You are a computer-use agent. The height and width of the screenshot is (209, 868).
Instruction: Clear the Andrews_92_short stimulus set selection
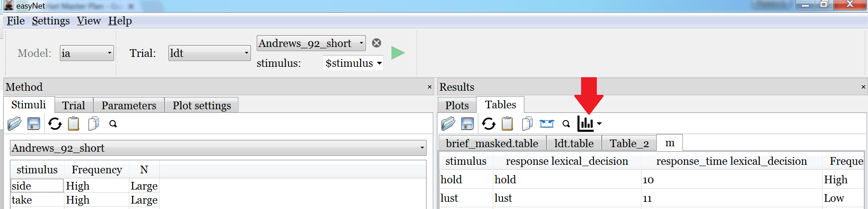[x=377, y=43]
